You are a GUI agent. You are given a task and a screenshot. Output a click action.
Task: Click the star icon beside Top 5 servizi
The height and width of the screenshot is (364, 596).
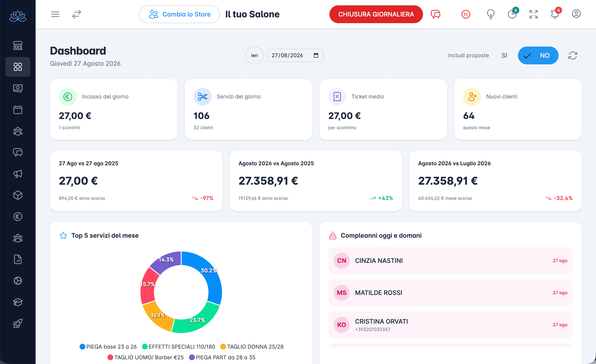coord(63,235)
